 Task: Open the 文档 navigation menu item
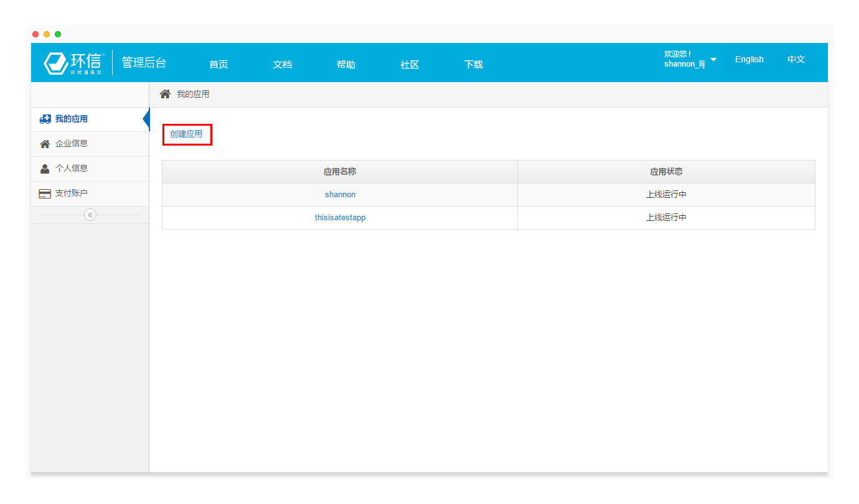(x=282, y=64)
